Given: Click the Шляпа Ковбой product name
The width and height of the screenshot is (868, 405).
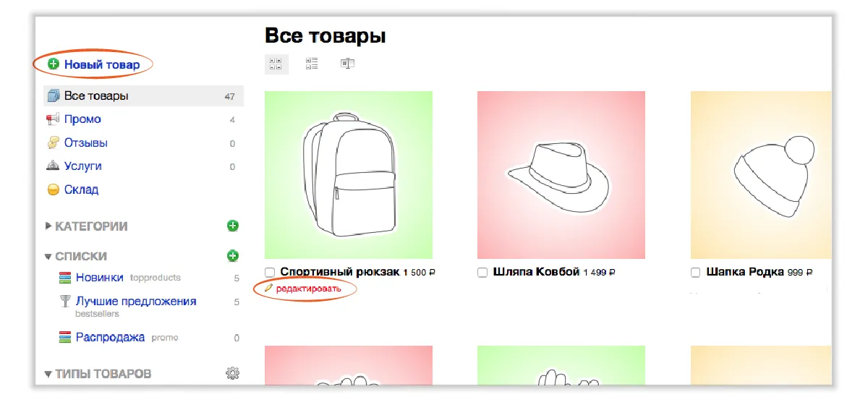Looking at the screenshot, I should pos(537,272).
